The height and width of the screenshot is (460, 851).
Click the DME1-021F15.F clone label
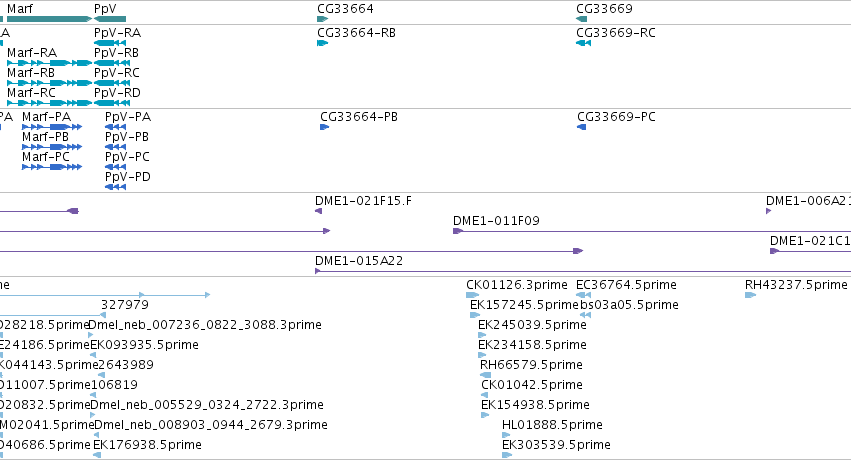(364, 201)
